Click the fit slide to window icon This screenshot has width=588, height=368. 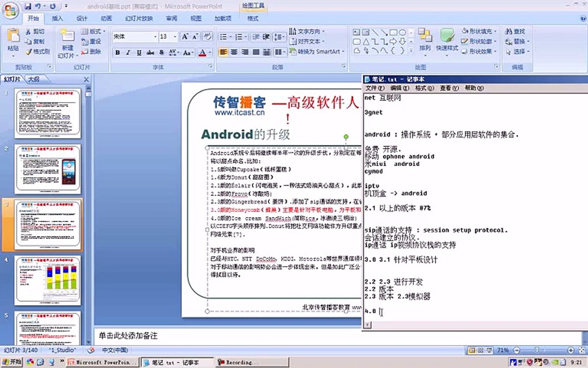[582, 350]
